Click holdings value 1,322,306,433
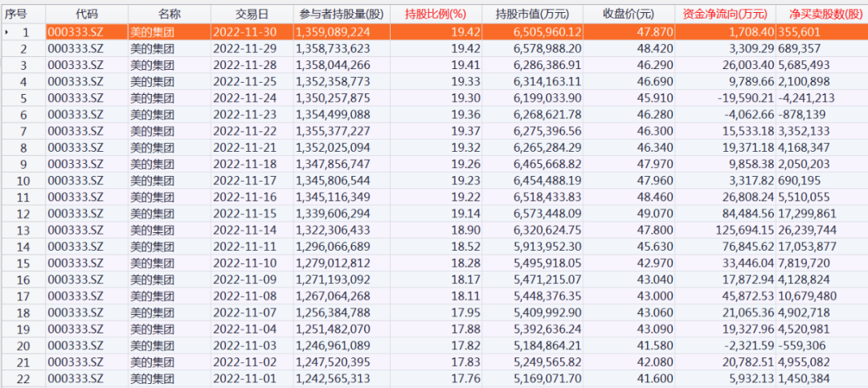 tap(334, 231)
